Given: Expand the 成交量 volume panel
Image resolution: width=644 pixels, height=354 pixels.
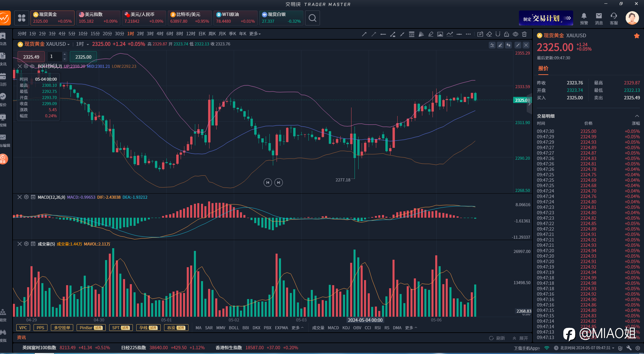Looking at the screenshot, I should tap(33, 244).
